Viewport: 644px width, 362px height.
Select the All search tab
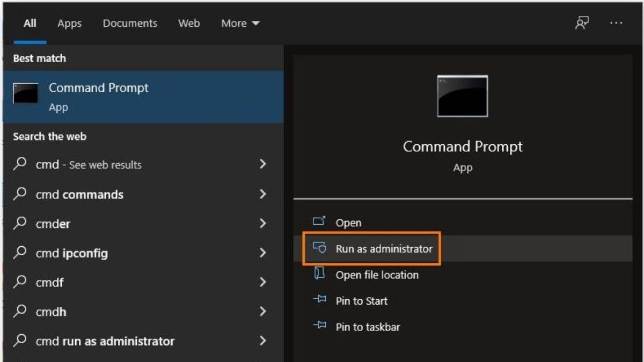[30, 24]
